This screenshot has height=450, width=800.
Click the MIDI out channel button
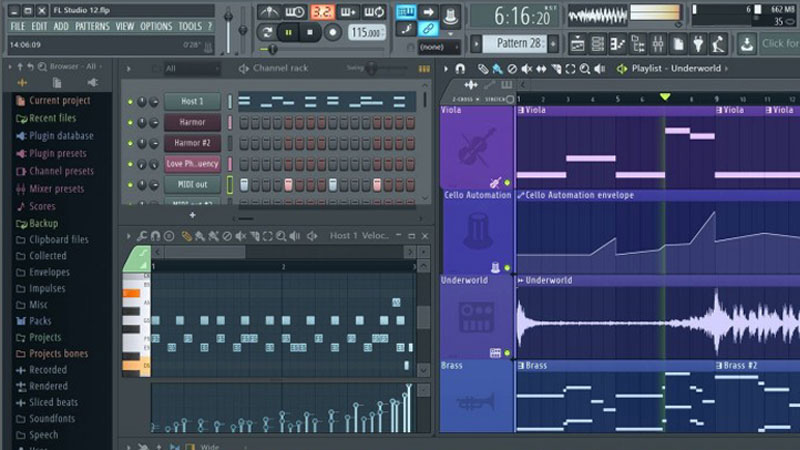[192, 185]
